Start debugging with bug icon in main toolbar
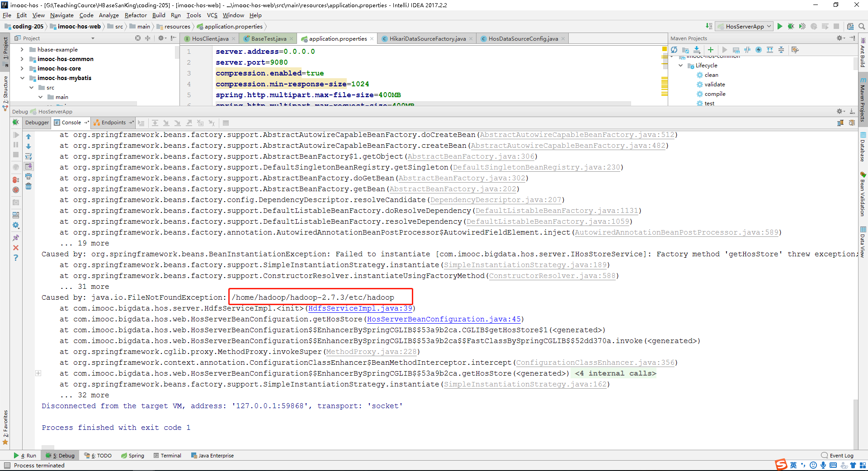The height and width of the screenshot is (471, 868). point(791,26)
